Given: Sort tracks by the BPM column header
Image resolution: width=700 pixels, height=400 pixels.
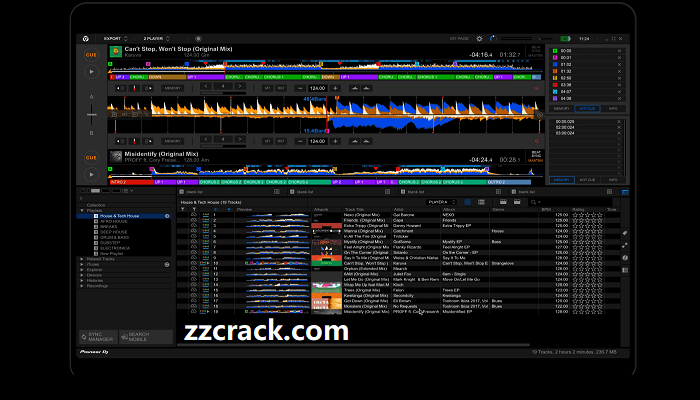Looking at the screenshot, I should point(546,209).
